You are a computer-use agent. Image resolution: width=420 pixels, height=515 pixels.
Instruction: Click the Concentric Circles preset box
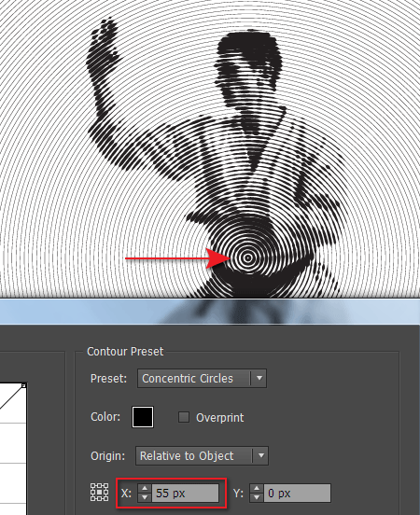(x=202, y=379)
